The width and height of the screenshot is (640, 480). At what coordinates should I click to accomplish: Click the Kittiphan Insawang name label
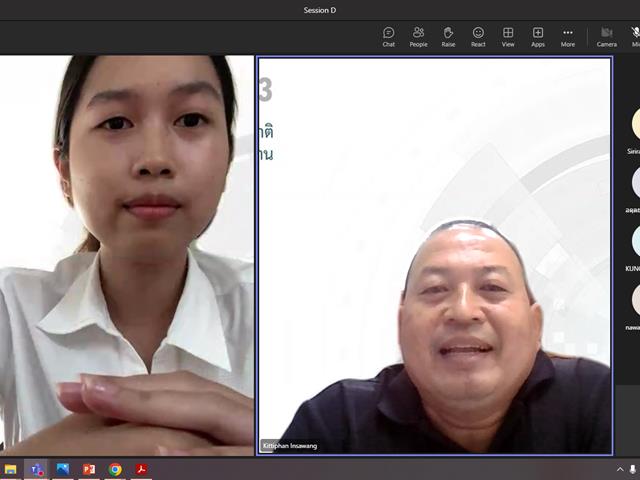pyautogui.click(x=290, y=446)
